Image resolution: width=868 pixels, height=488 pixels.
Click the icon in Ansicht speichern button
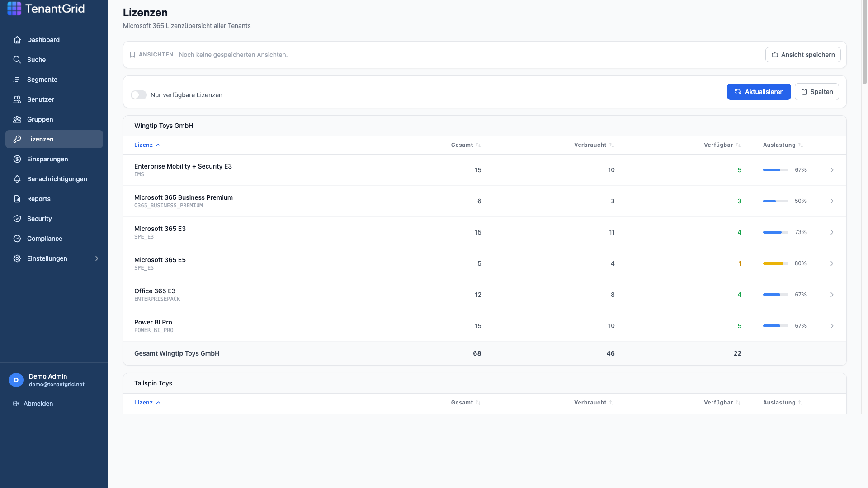point(775,55)
